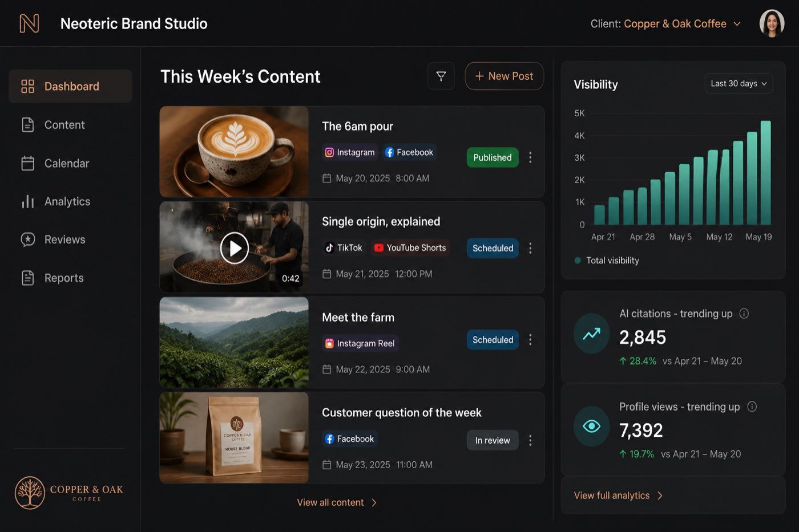Image resolution: width=799 pixels, height=532 pixels.
Task: Click the Analytics bar-chart icon
Action: tap(27, 201)
